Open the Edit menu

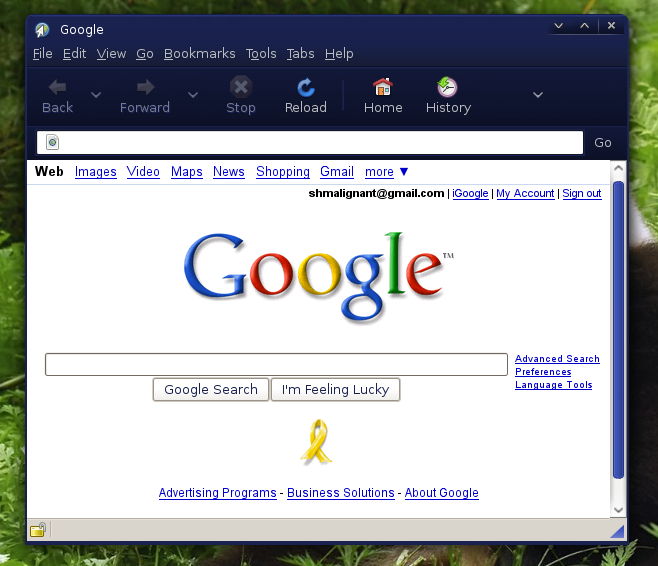tap(75, 54)
